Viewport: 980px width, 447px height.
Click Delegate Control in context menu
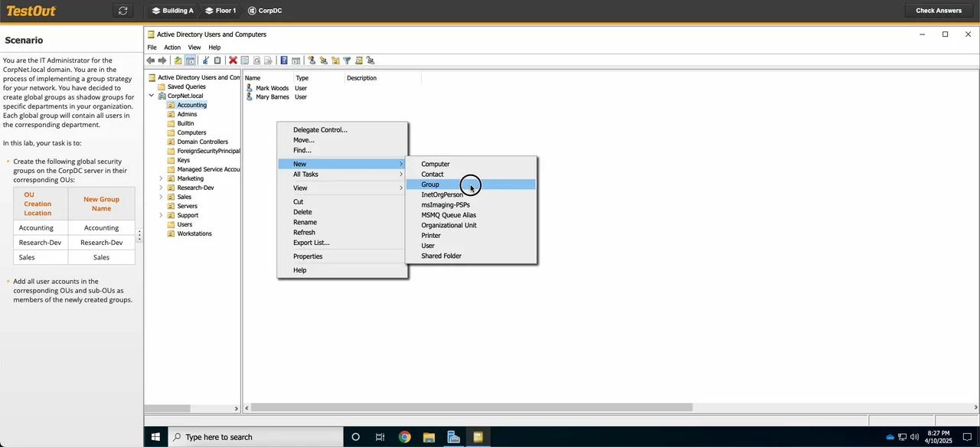(320, 130)
